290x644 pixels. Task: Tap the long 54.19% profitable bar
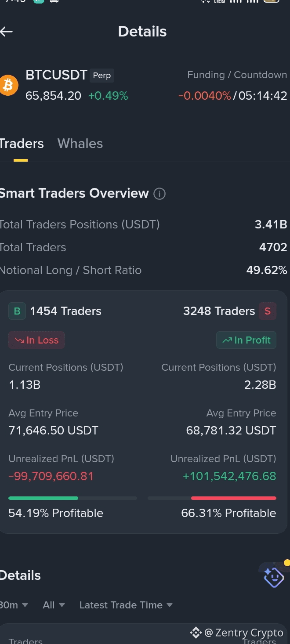[72, 498]
